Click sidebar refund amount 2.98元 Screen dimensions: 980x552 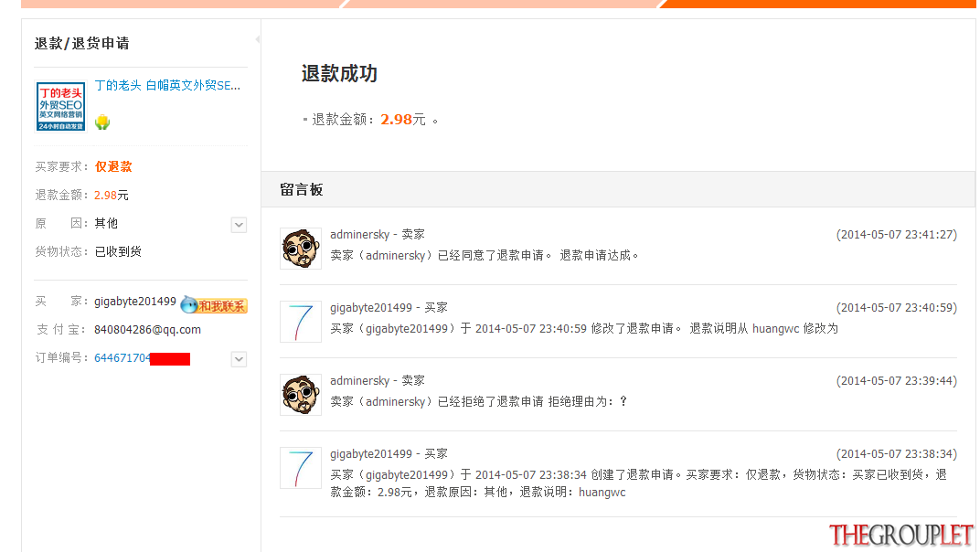click(112, 195)
